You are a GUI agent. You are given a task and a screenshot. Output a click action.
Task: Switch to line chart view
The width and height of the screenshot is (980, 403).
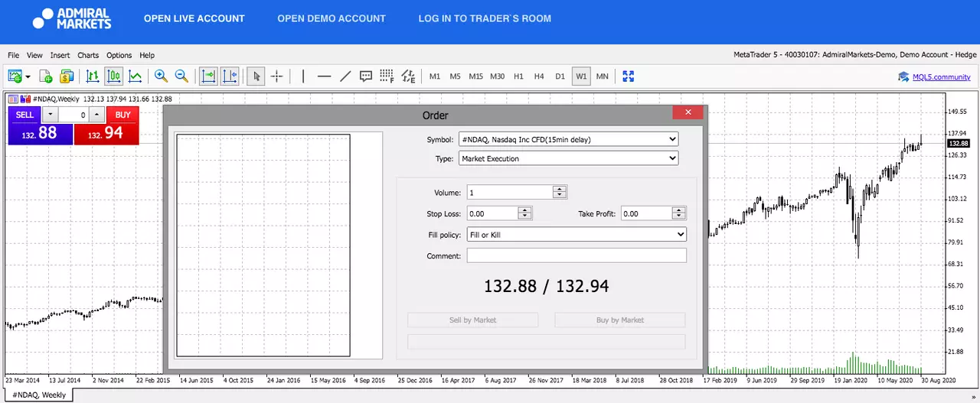coord(135,76)
